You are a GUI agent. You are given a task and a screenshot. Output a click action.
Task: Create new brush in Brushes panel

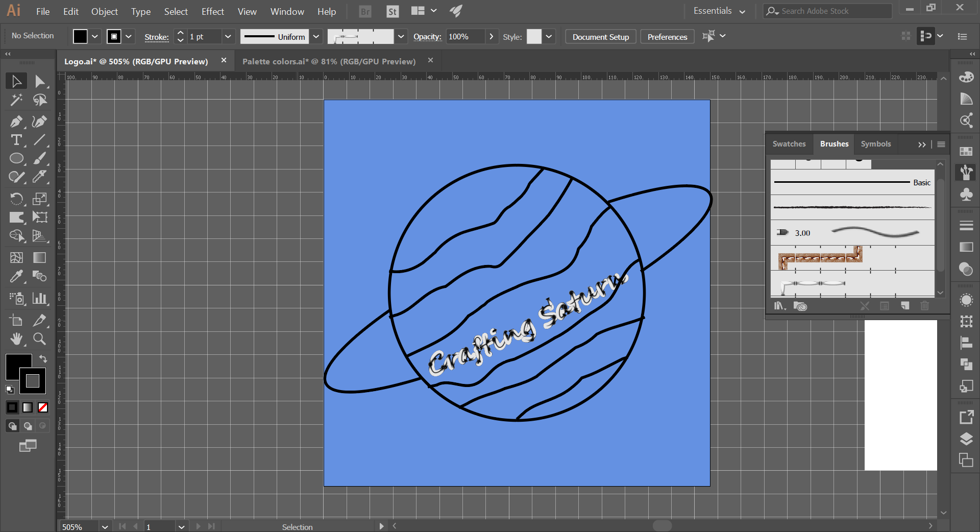point(905,306)
